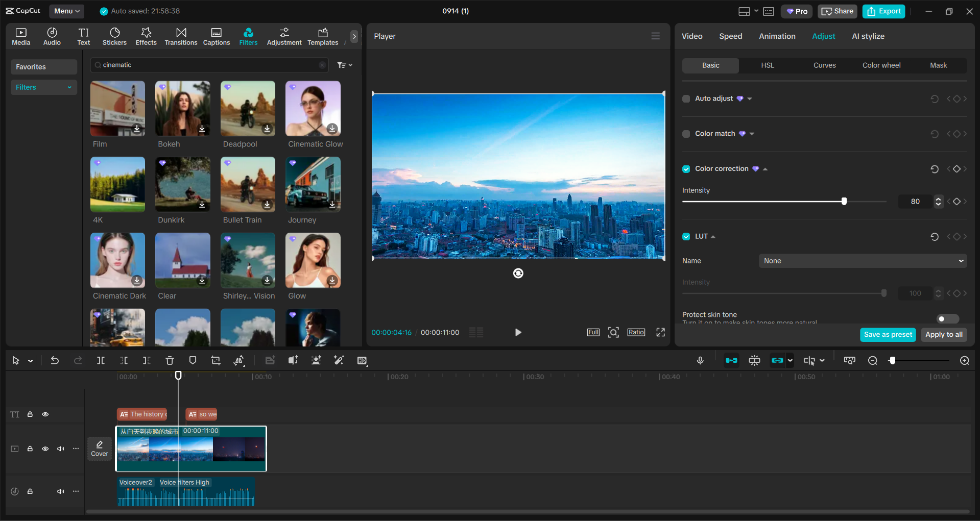The width and height of the screenshot is (980, 521).
Task: Switch to the Curves tab
Action: 825,65
